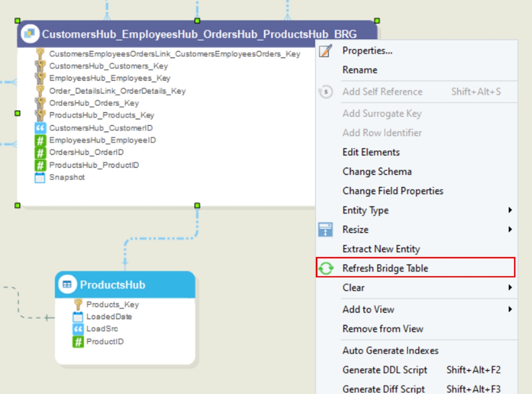The height and width of the screenshot is (394, 532).
Task: Click the bridge table entity header icon
Action: (30, 34)
